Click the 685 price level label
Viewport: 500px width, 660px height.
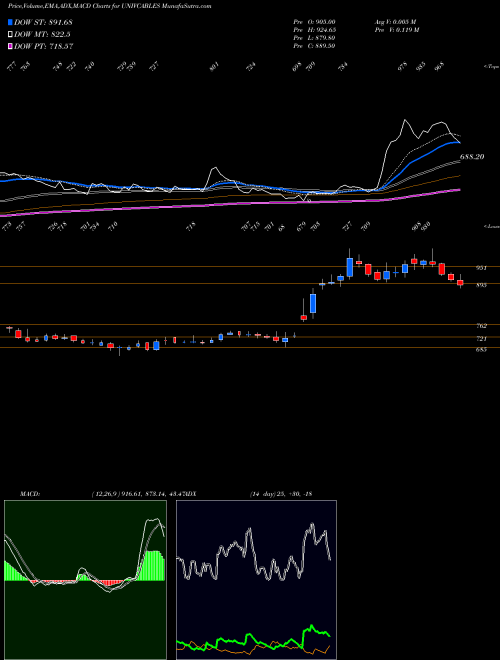coord(482,349)
